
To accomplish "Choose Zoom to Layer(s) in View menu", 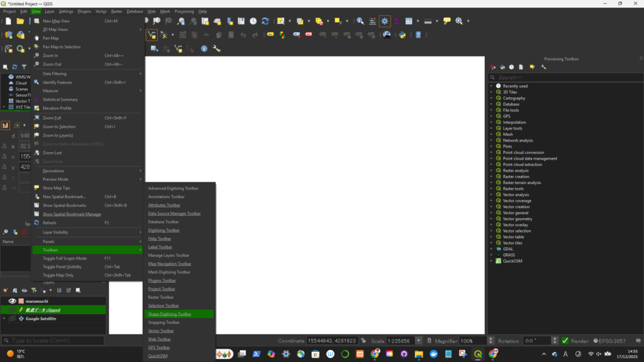I will 58,135.
